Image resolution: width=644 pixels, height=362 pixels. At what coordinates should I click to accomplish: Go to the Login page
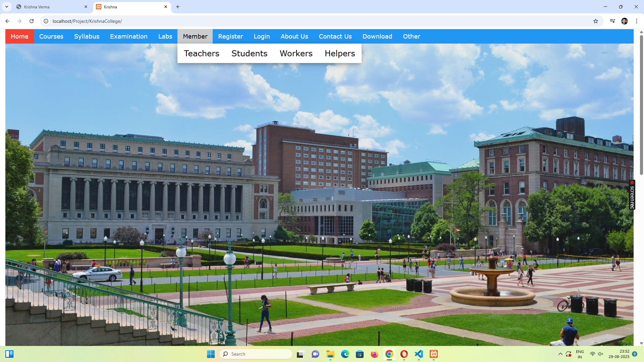(x=262, y=36)
